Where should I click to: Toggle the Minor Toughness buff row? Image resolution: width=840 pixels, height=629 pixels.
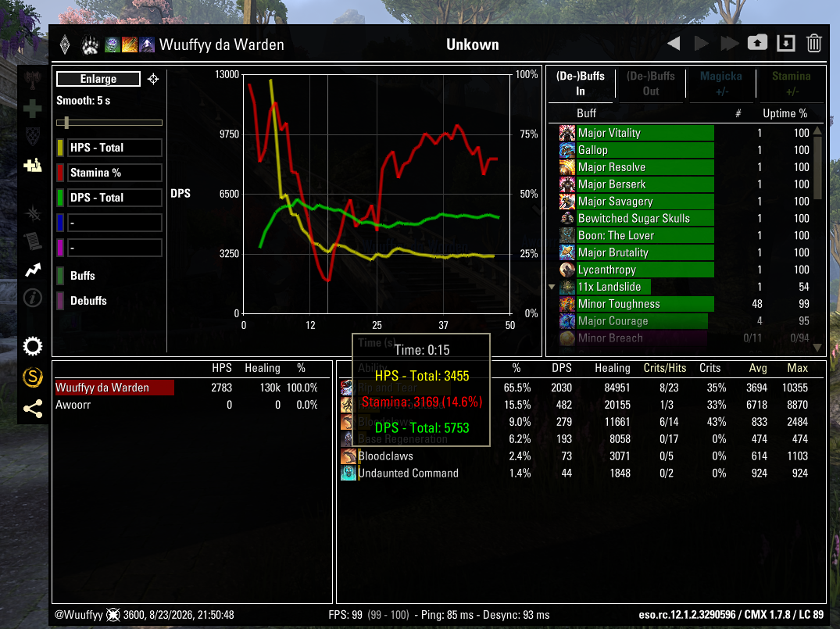click(x=684, y=304)
